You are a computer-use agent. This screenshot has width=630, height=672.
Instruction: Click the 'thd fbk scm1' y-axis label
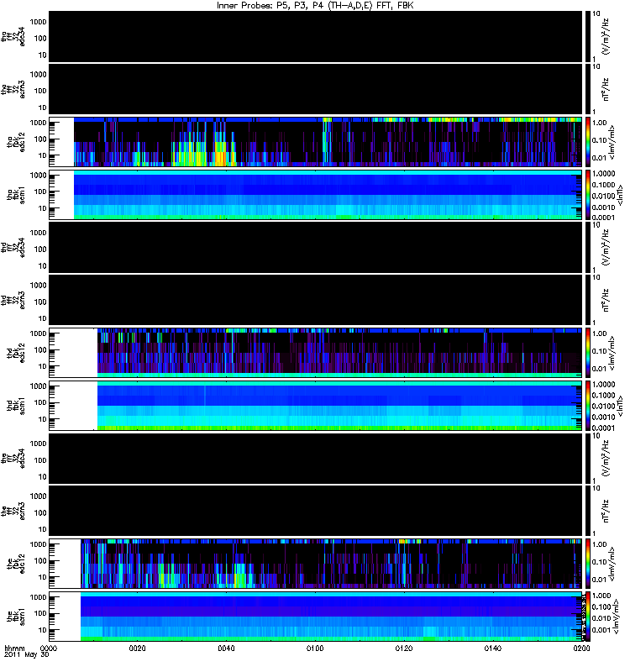[16, 406]
